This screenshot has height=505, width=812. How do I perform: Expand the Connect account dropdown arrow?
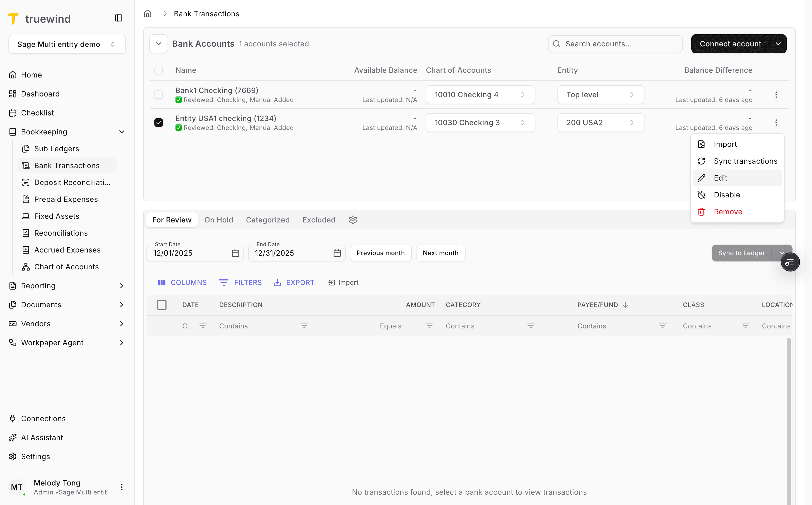pos(778,43)
